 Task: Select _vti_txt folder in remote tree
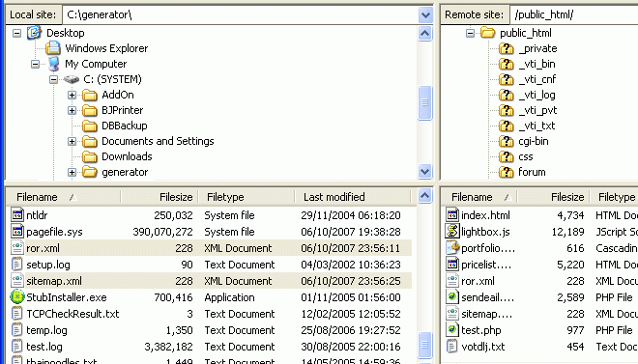537,126
